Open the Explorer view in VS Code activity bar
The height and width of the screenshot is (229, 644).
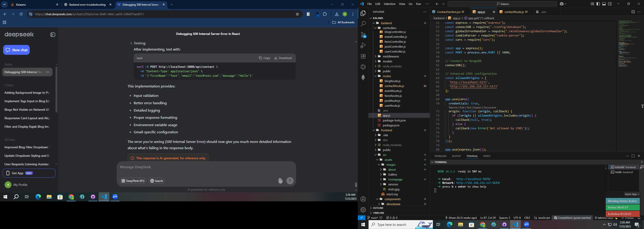pyautogui.click(x=363, y=13)
